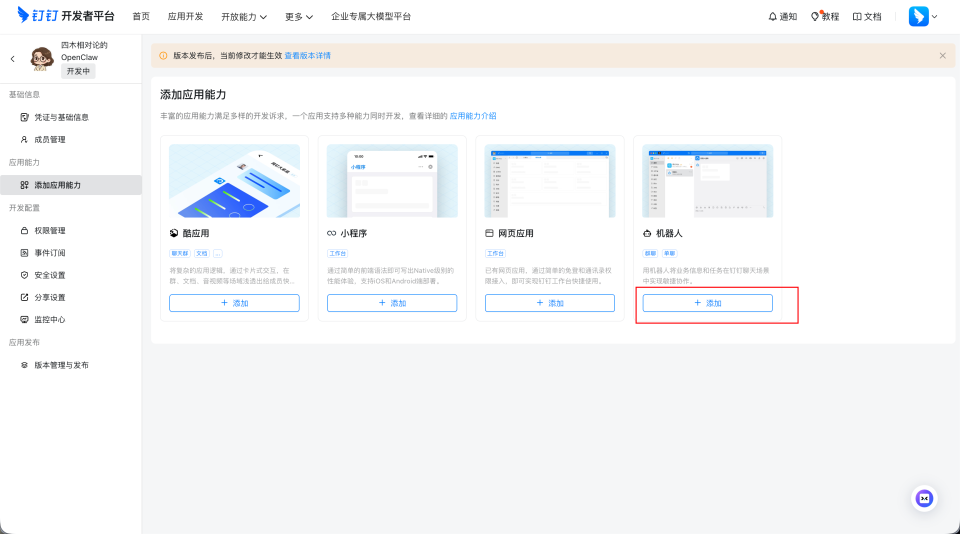Add the 小程序 capability

click(392, 303)
